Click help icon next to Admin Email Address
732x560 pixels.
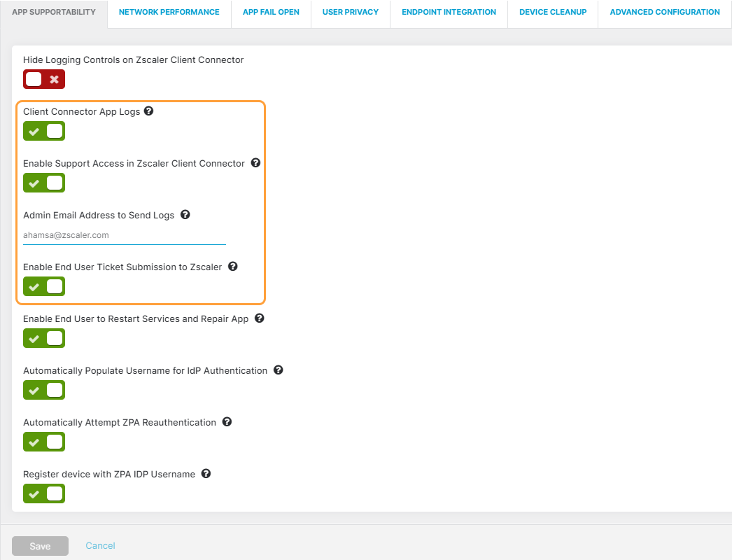point(185,215)
